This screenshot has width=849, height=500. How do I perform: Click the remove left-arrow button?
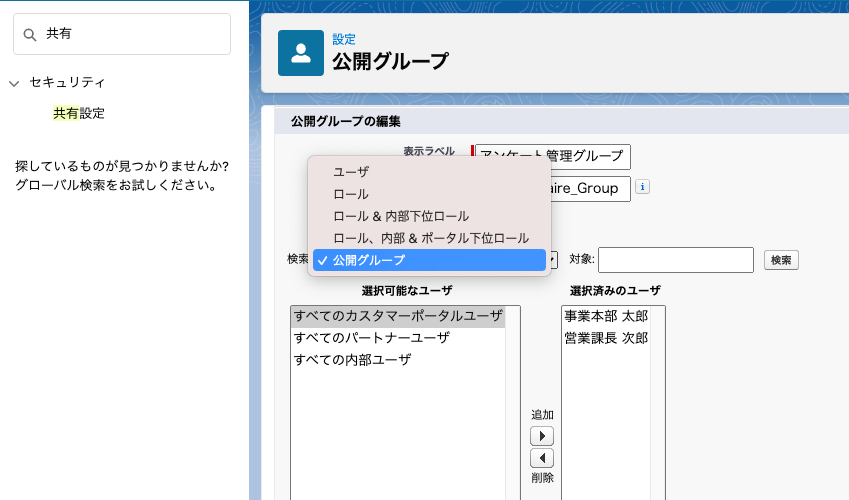click(x=541, y=458)
